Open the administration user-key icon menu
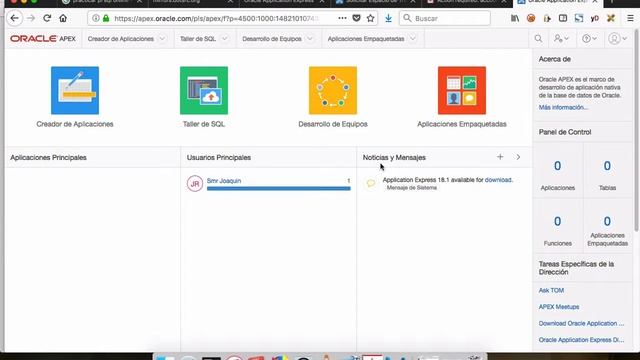The image size is (640, 360). click(x=561, y=39)
